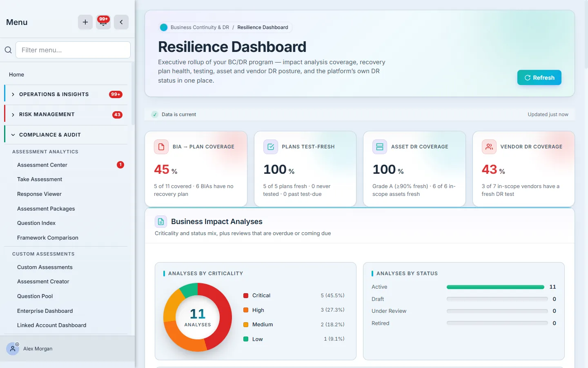Open Custom Assessments

45,267
